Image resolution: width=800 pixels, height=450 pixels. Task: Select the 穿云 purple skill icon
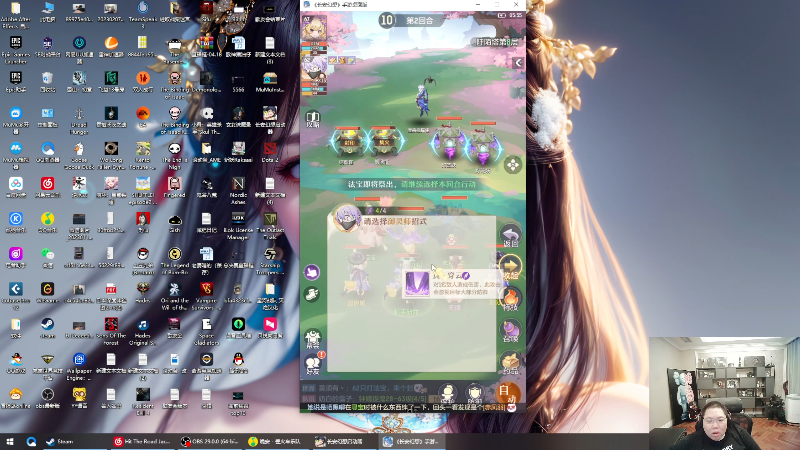pos(417,284)
